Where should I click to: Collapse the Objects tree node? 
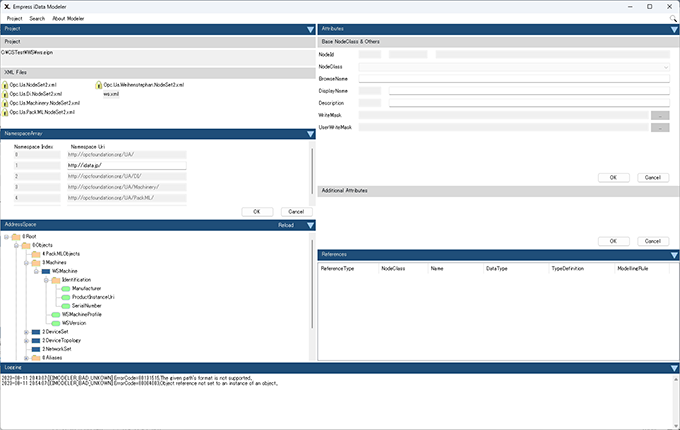tap(16, 246)
